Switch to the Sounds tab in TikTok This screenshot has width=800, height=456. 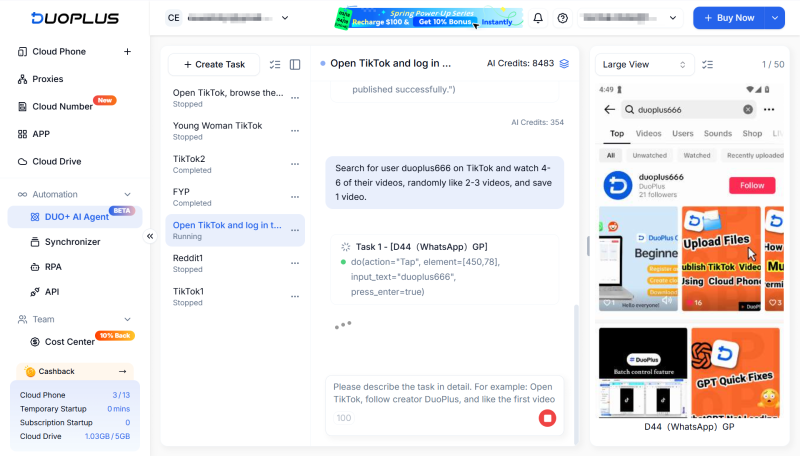718,133
